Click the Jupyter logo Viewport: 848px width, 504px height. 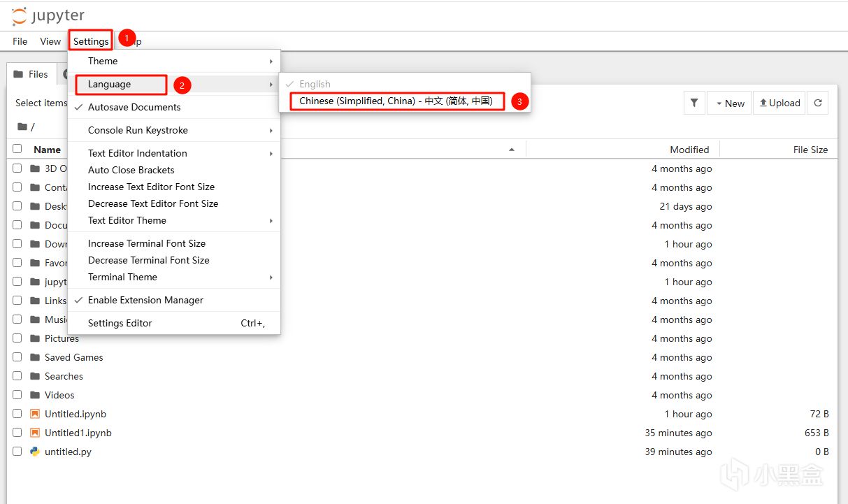click(48, 15)
